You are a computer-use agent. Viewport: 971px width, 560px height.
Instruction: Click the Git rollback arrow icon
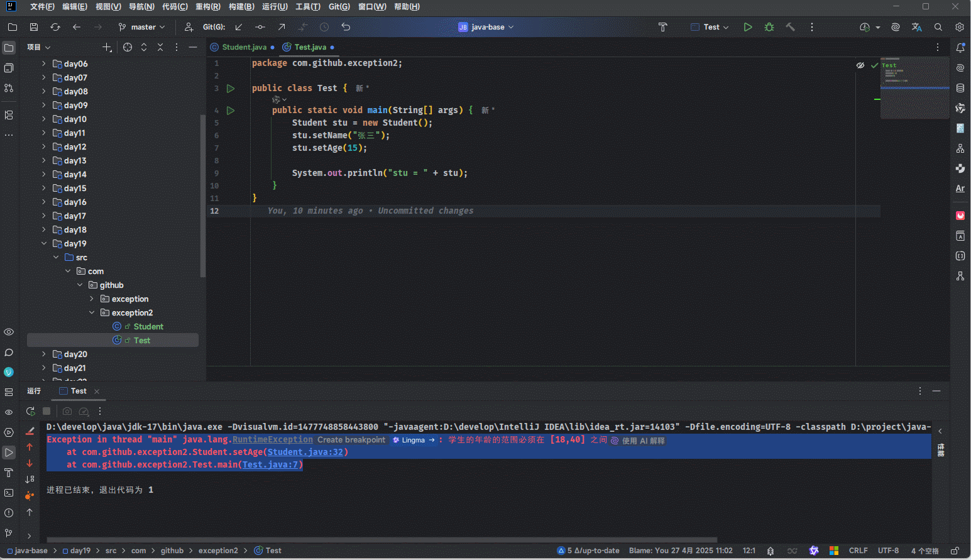pyautogui.click(x=346, y=27)
